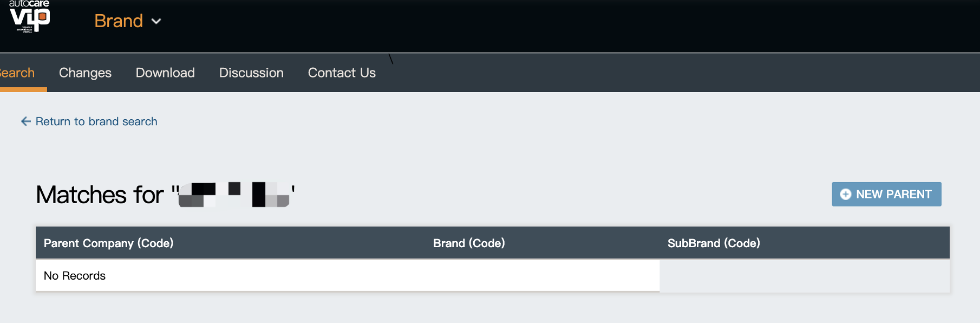Click the Parent Company (Code) column header
The height and width of the screenshot is (323, 980).
click(x=108, y=243)
